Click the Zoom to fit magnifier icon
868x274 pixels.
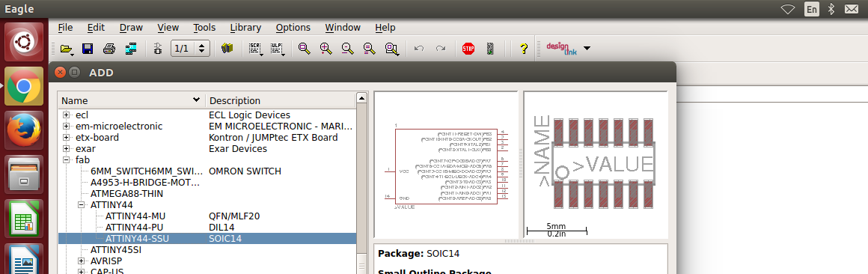pos(304,49)
